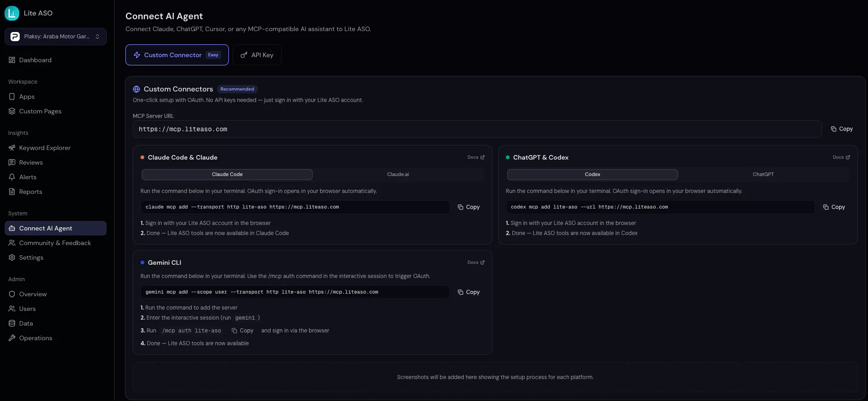868x401 pixels.
Task: Select the Claude.ai tab
Action: click(x=398, y=174)
